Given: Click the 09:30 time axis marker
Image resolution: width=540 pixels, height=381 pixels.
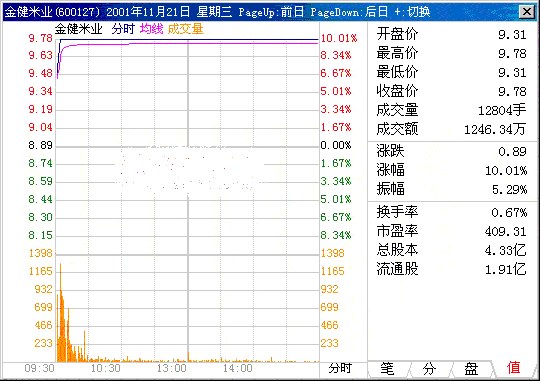Looking at the screenshot, I should [x=40, y=368].
